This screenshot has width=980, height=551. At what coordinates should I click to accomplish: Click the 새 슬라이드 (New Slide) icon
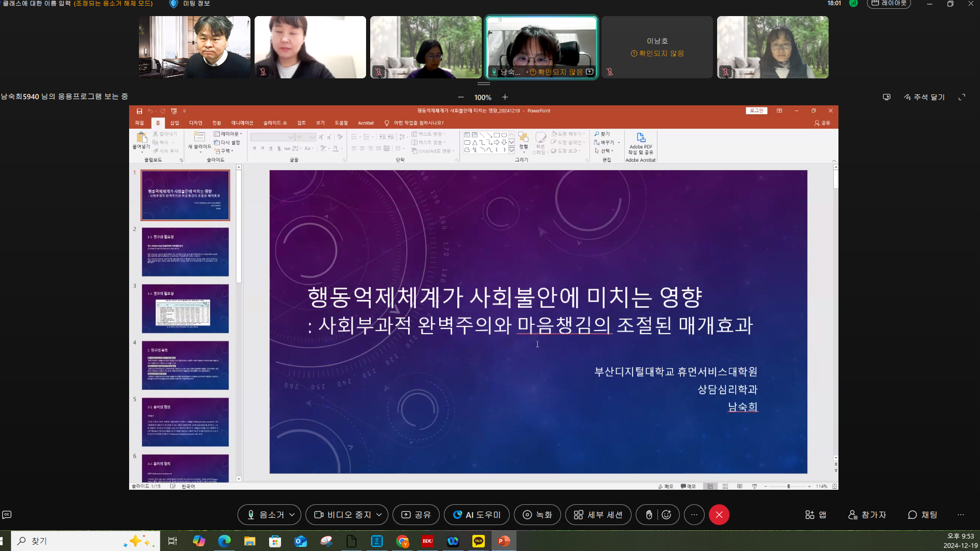click(199, 136)
